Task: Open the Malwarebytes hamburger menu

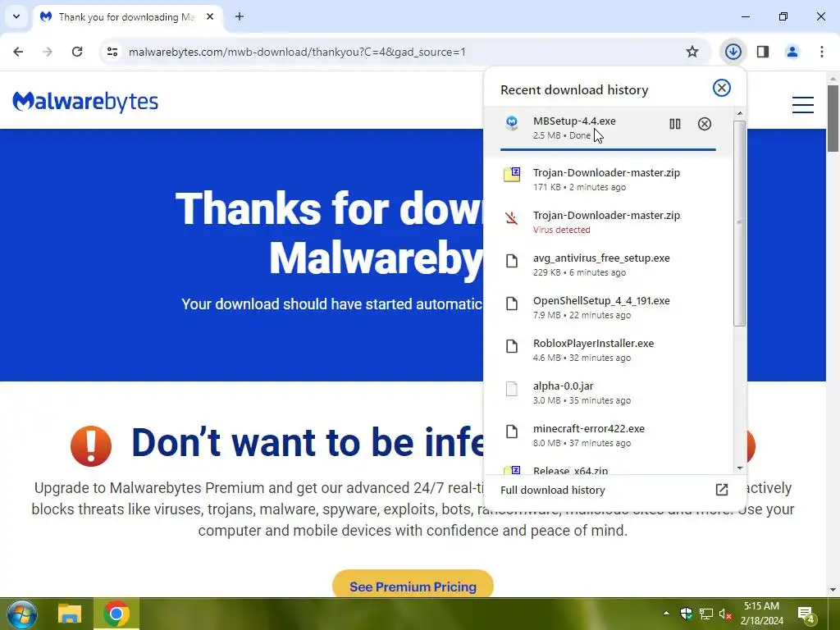Action: point(802,104)
